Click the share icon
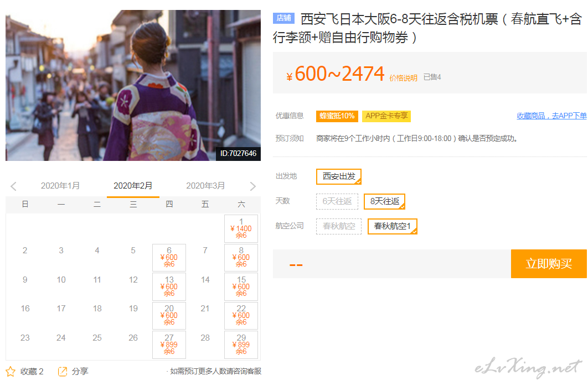588x386 pixels. point(62,372)
